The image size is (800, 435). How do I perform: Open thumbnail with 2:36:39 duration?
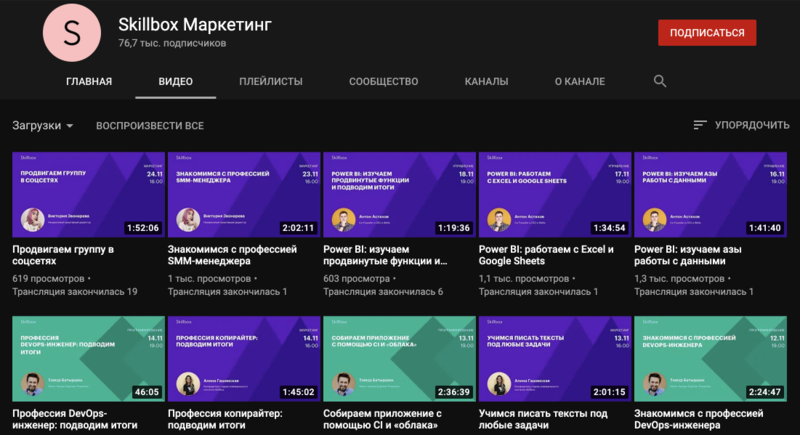pos(399,359)
